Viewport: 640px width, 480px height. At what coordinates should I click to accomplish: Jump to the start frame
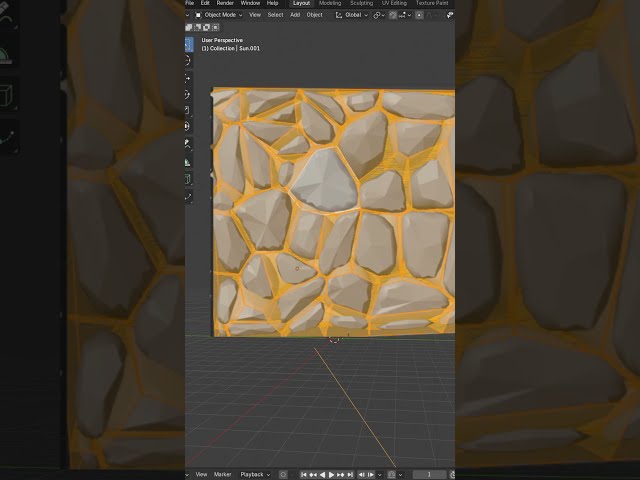(304, 475)
